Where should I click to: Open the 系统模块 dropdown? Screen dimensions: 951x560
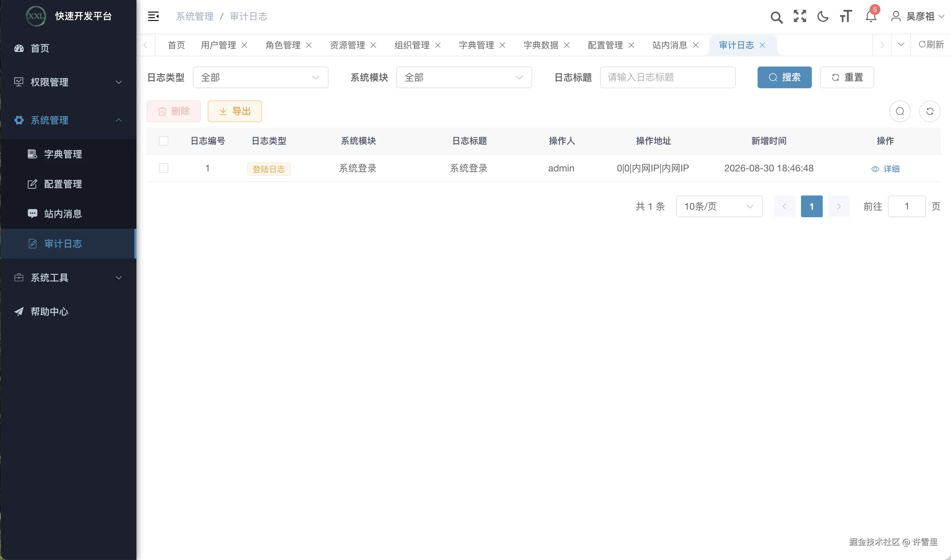click(464, 77)
